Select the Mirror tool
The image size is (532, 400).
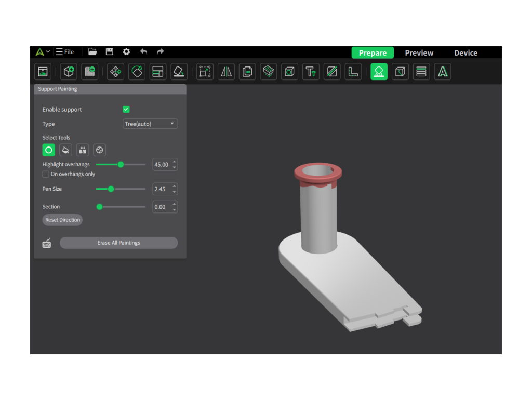tap(226, 72)
